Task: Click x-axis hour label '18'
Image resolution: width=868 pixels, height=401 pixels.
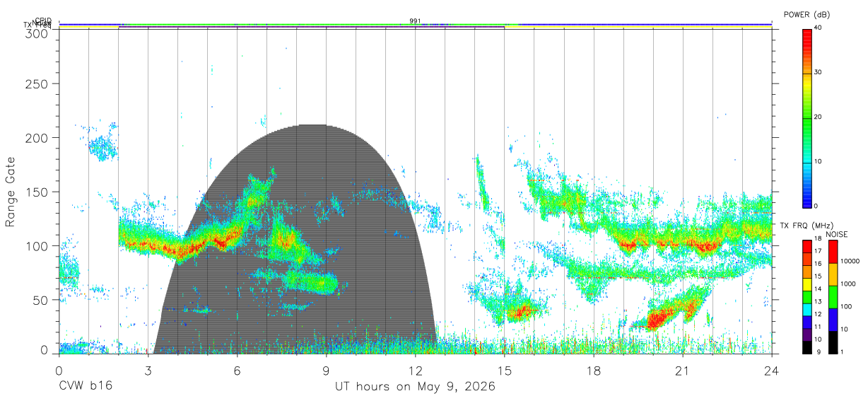Action: coord(594,371)
